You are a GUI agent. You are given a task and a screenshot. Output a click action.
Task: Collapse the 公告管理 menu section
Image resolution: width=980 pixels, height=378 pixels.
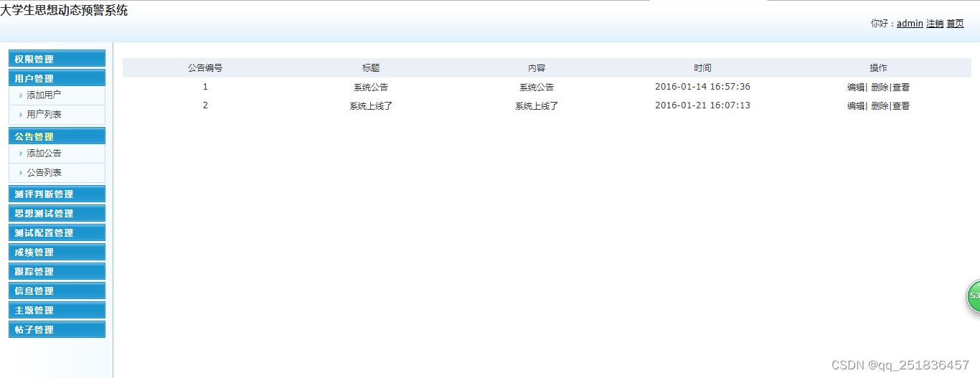(x=57, y=136)
